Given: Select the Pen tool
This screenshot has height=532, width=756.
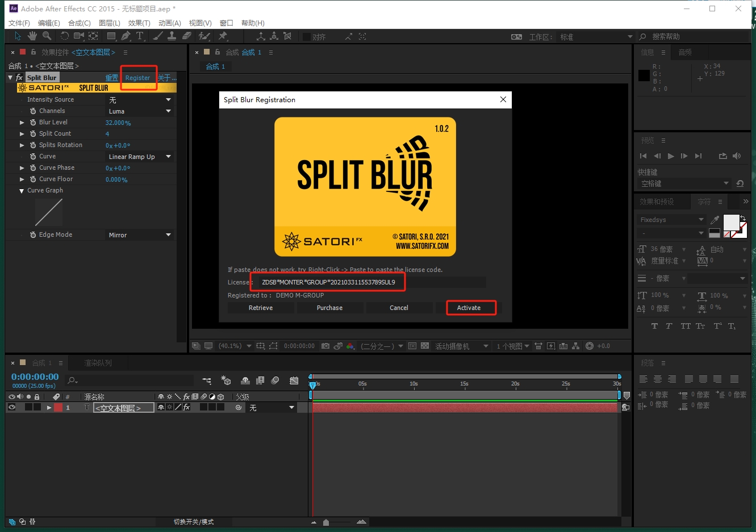Looking at the screenshot, I should pos(126,36).
